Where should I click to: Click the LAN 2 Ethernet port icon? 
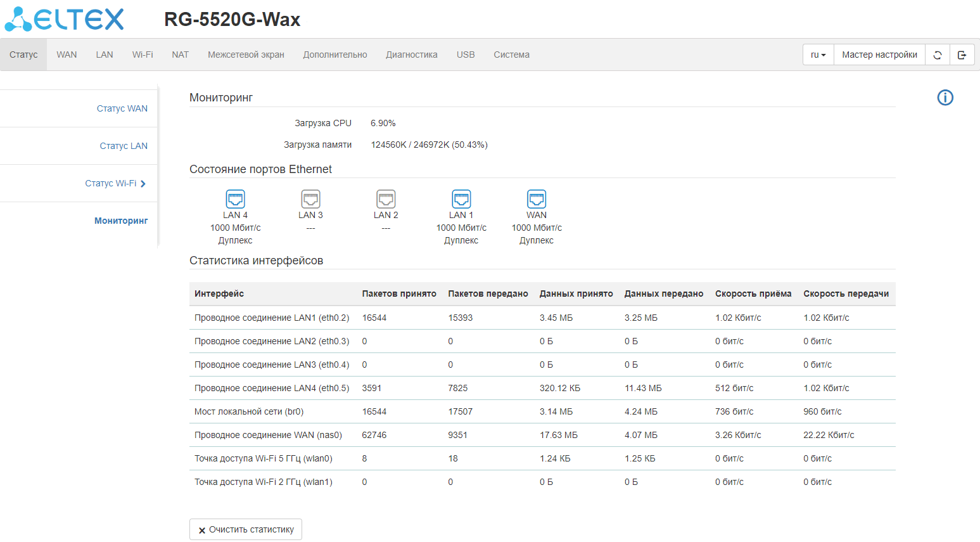386,199
